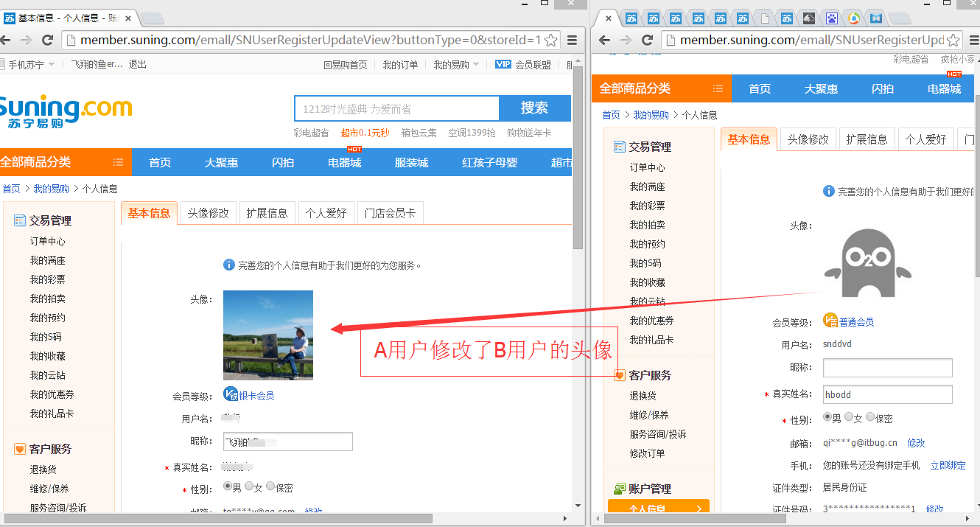Click the 客户服务 heart icon in the left window

click(20, 449)
